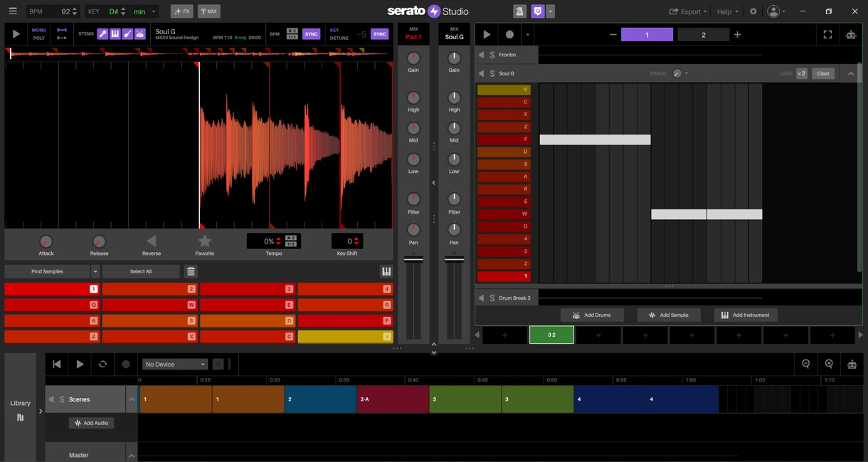The height and width of the screenshot is (462, 868).
Task: Zoom in the song timeline
Action: pos(829,364)
